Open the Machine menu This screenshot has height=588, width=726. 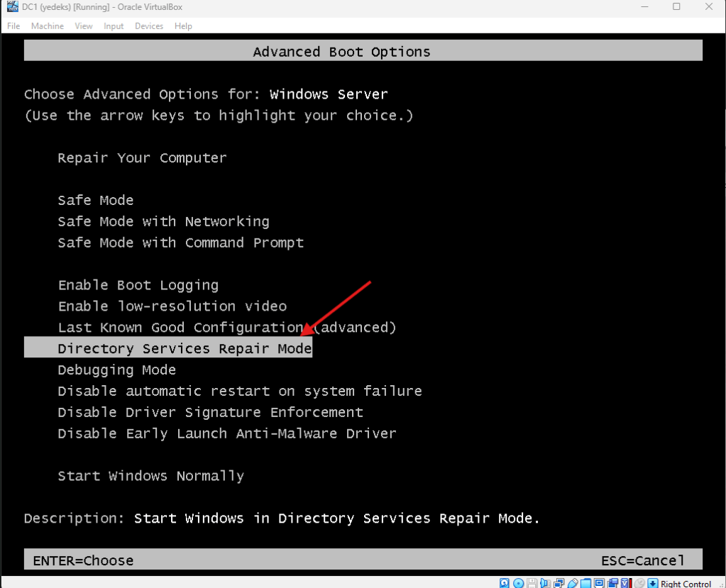(47, 26)
